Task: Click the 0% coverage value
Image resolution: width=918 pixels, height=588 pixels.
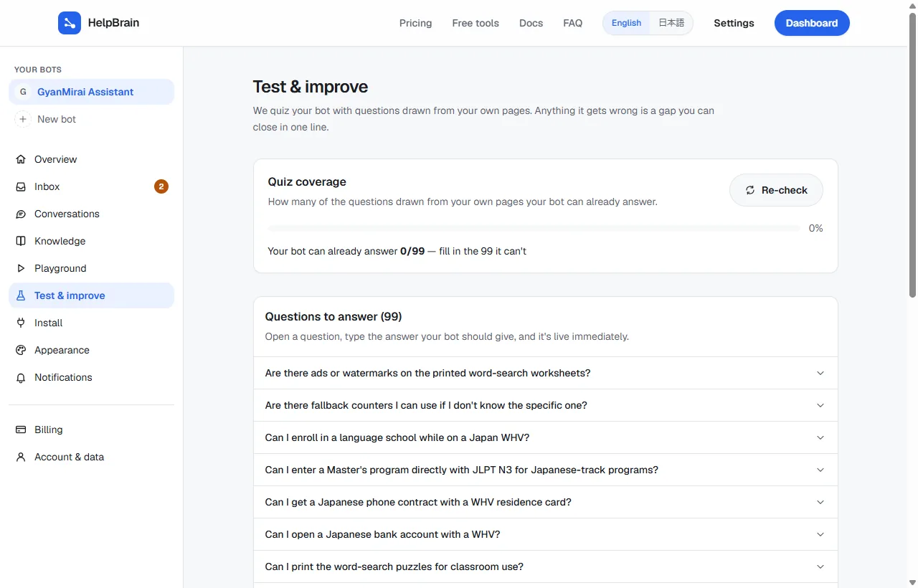Action: coord(815,228)
